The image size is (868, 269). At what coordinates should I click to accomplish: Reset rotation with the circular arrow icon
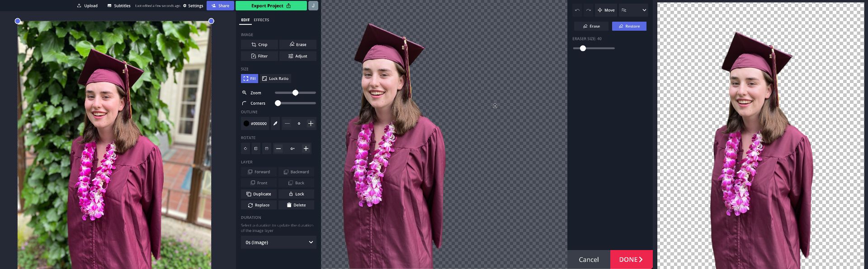(245, 148)
